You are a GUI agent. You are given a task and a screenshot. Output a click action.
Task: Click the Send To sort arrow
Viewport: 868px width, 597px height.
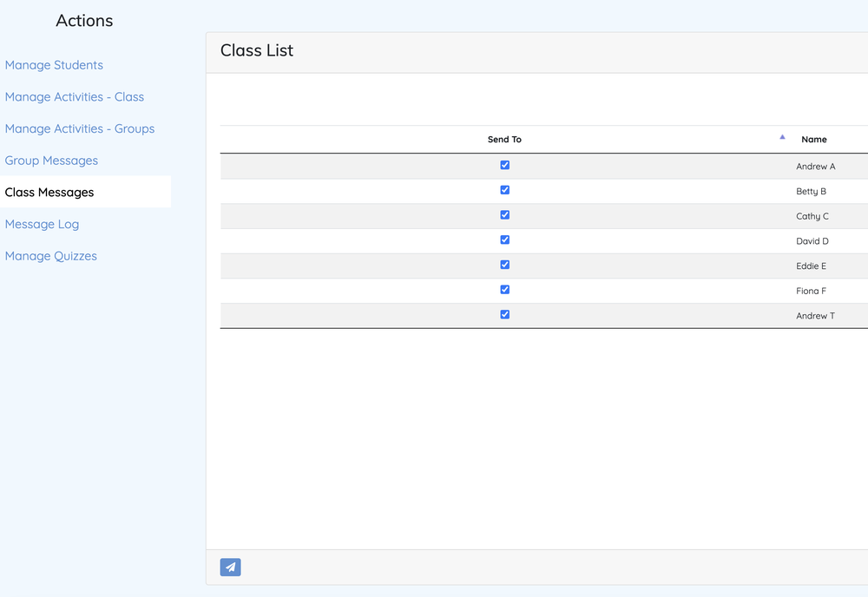pyautogui.click(x=782, y=137)
